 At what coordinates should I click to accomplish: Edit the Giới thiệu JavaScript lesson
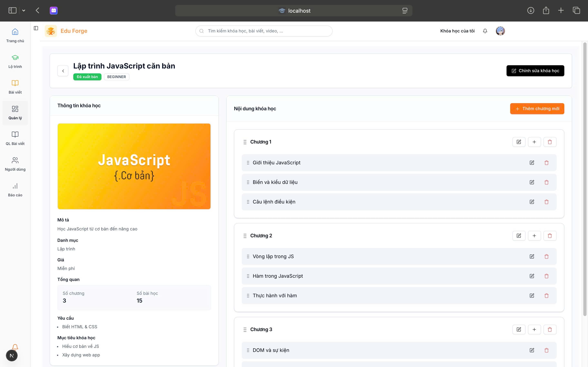[x=532, y=163]
